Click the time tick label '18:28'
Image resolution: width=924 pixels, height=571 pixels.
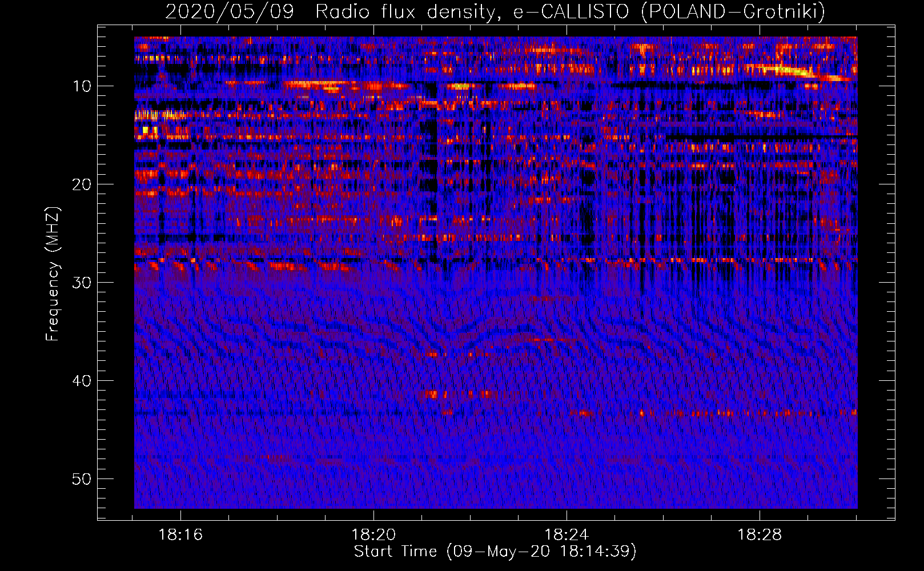760,535
